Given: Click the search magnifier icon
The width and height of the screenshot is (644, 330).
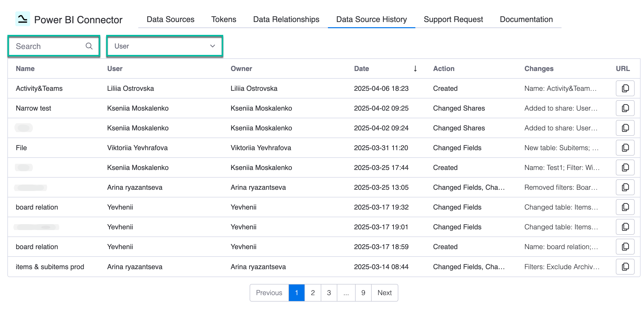Looking at the screenshot, I should (x=89, y=46).
